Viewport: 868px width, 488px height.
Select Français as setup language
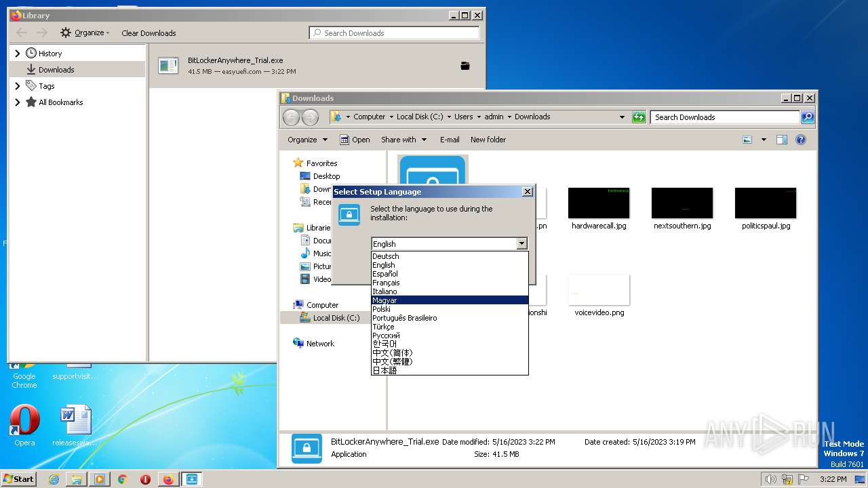pyautogui.click(x=450, y=283)
